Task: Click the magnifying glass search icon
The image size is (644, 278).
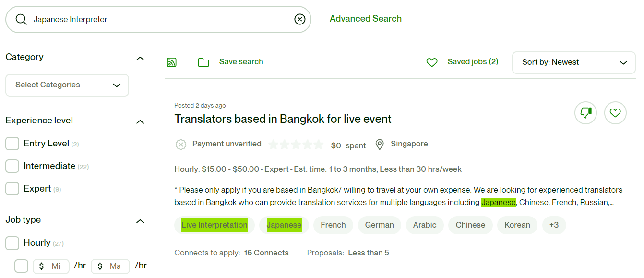Action: click(21, 19)
